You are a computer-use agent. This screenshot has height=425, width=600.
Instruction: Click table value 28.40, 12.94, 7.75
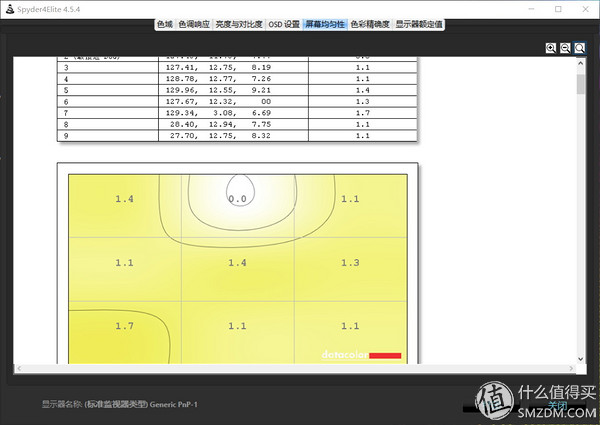(220, 124)
